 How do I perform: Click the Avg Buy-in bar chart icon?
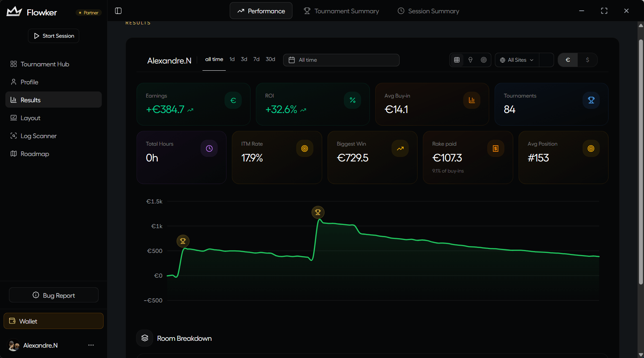472,100
